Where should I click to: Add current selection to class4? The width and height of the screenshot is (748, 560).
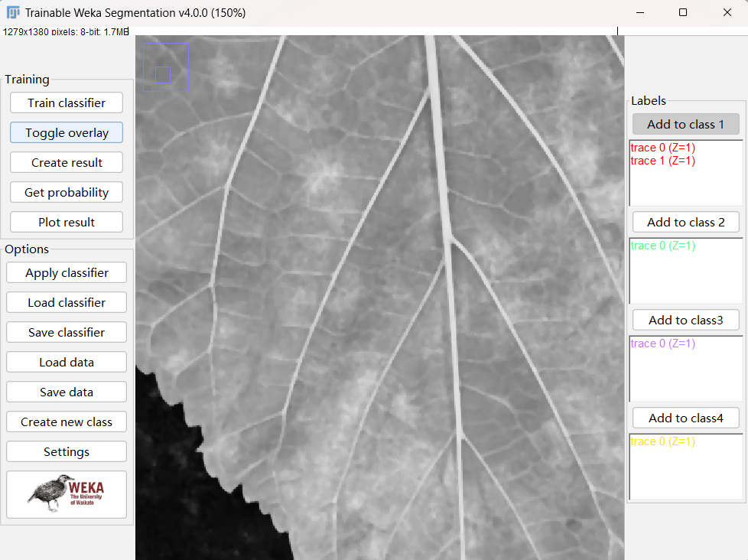point(685,418)
